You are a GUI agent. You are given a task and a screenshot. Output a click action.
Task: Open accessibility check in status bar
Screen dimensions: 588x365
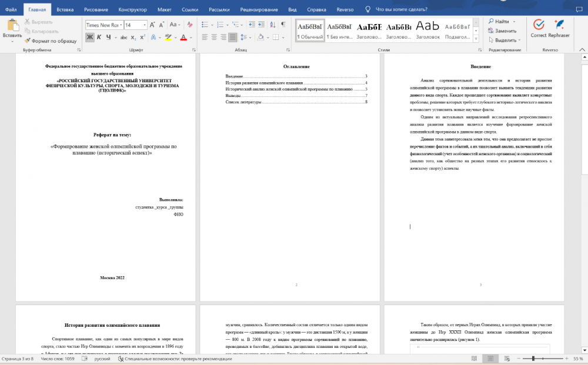(175, 359)
